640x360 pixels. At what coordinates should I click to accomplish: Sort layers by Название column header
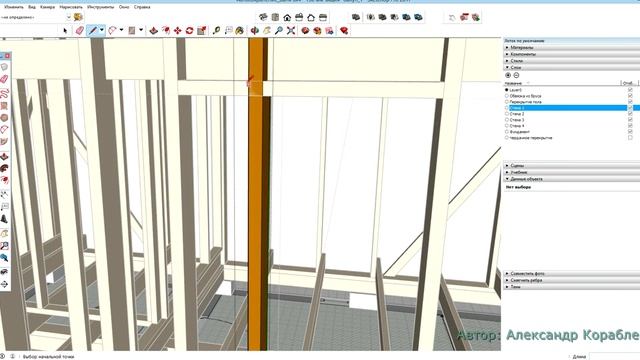point(513,83)
